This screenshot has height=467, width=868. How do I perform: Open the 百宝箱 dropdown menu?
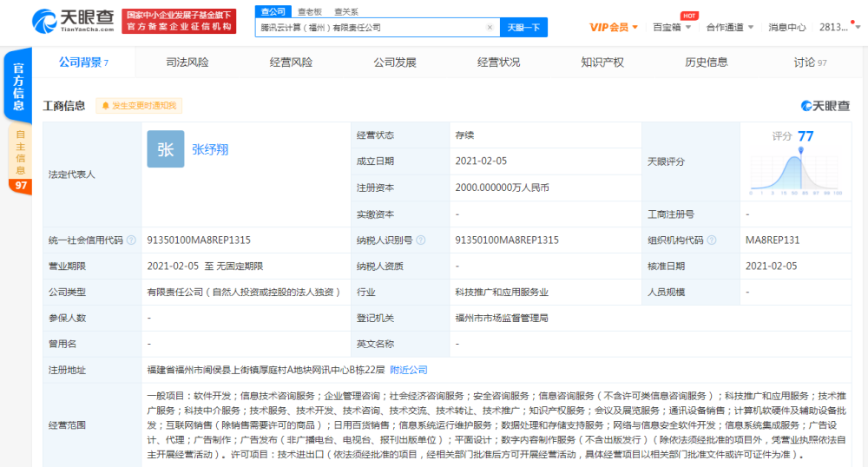672,27
